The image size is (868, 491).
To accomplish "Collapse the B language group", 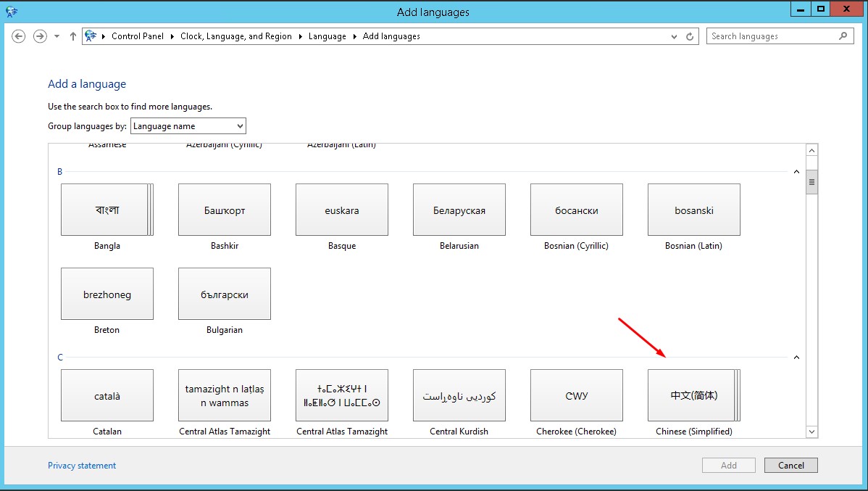I will (x=796, y=172).
